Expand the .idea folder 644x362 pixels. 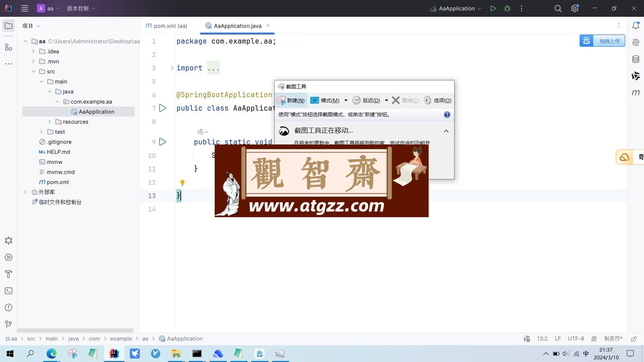click(x=33, y=51)
